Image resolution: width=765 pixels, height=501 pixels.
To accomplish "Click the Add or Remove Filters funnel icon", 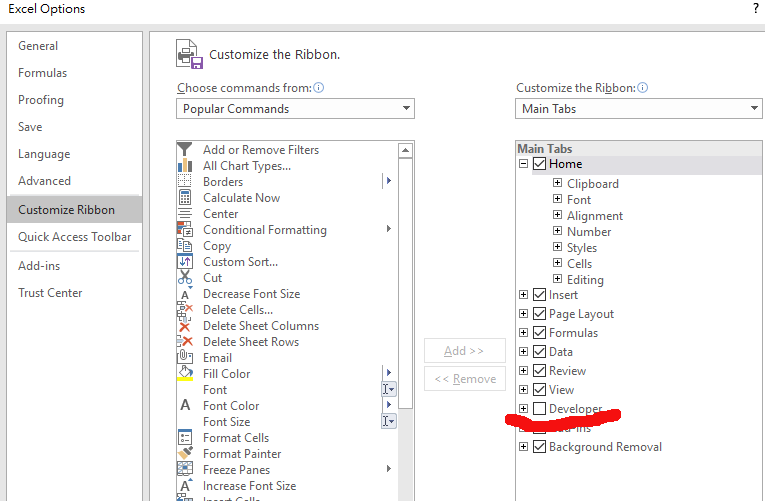I will tap(185, 150).
